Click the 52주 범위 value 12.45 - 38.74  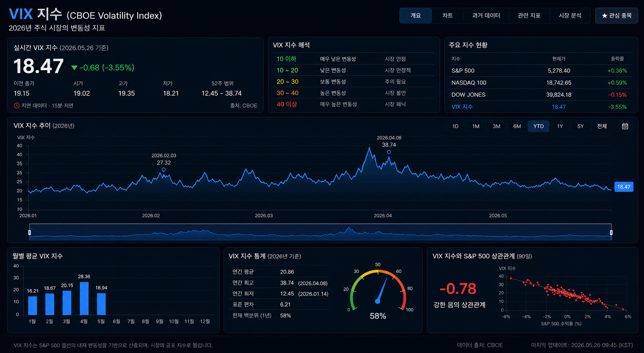pos(221,93)
